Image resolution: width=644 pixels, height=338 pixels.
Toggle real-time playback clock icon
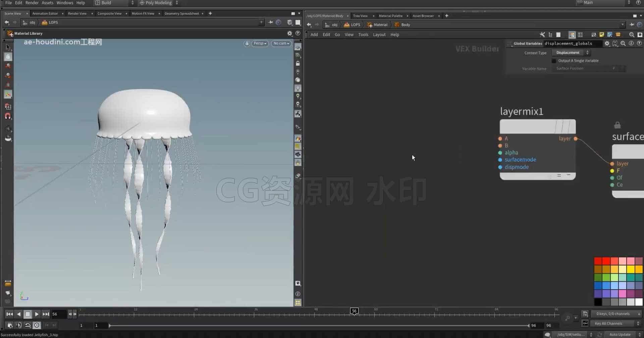point(37,325)
